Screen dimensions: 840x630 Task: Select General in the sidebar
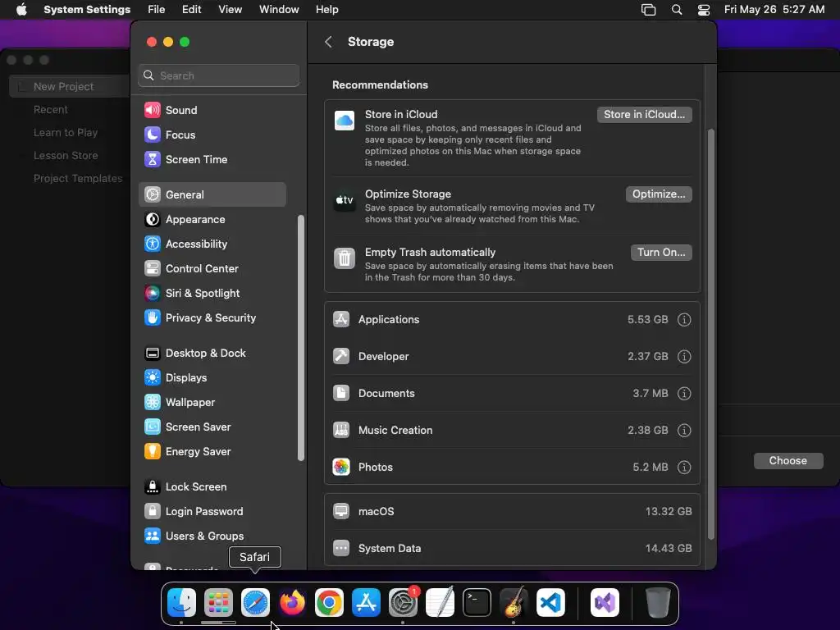tap(212, 194)
